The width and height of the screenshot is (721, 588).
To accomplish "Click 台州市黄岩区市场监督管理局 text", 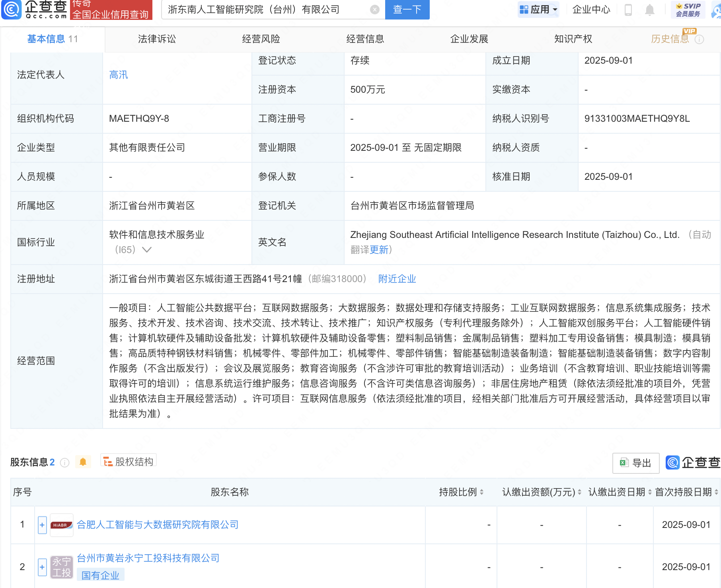I will (x=412, y=206).
